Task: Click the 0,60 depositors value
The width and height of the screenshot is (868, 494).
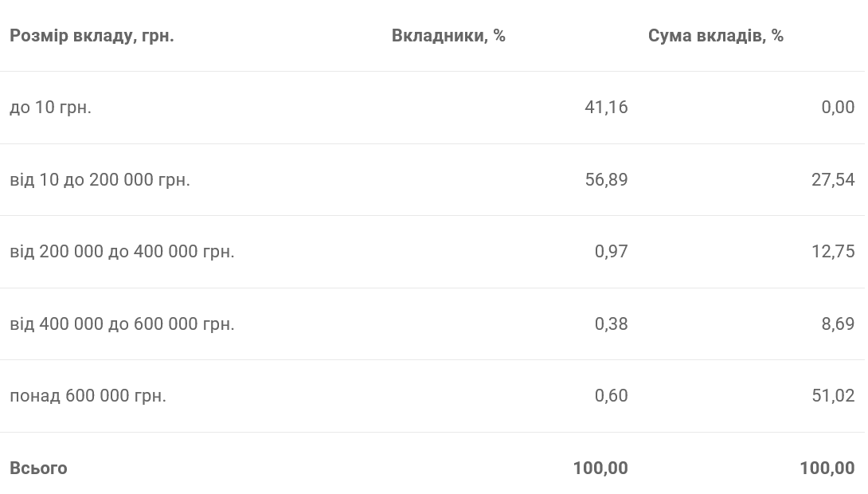Action: click(611, 396)
